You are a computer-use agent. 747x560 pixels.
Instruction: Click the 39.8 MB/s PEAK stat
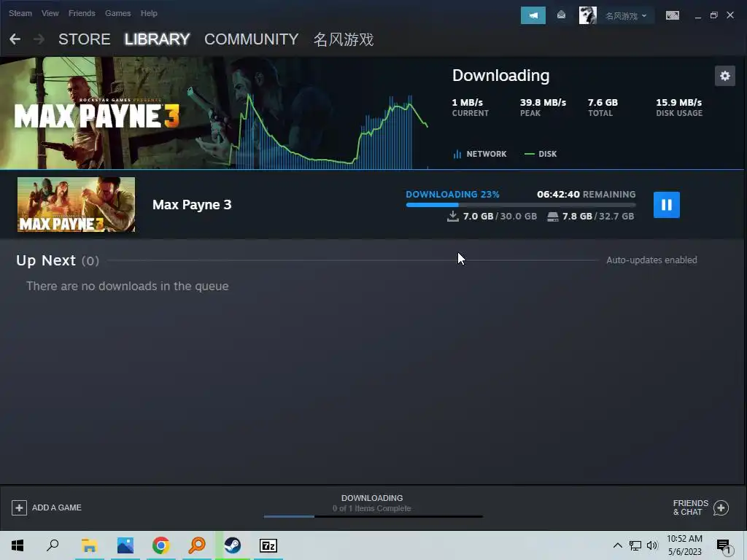click(543, 107)
